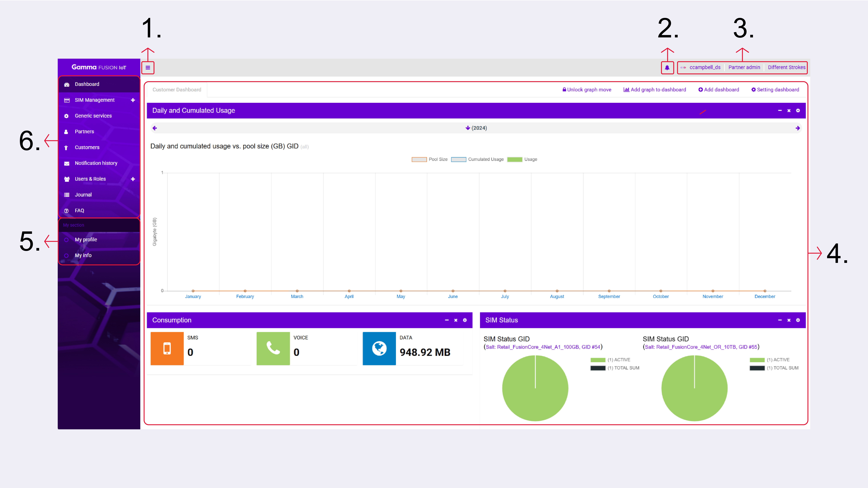Minimize the SIM Status panel
Screen dimensions: 868x488
(780, 320)
